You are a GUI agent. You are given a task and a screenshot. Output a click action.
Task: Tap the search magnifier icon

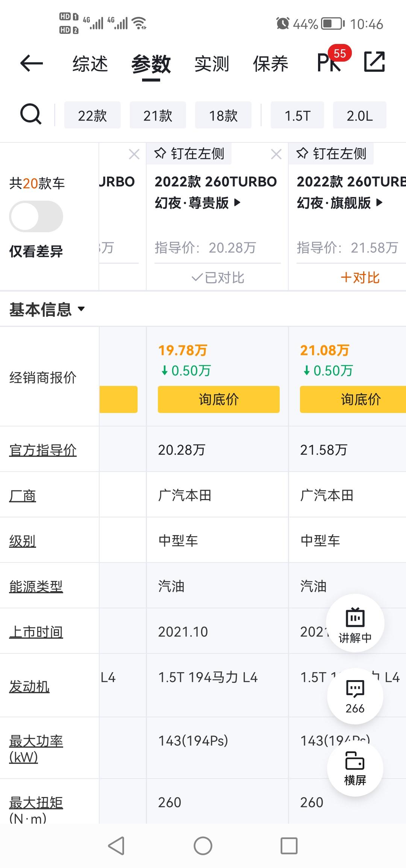(x=30, y=114)
